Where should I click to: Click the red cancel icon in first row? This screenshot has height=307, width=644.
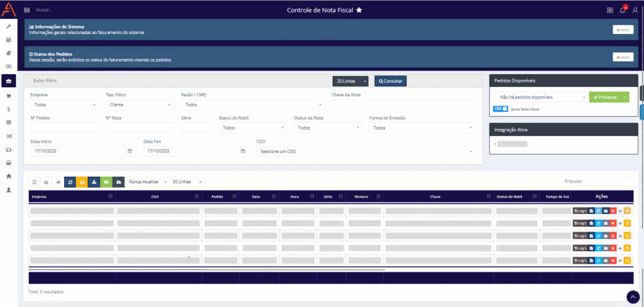613,211
